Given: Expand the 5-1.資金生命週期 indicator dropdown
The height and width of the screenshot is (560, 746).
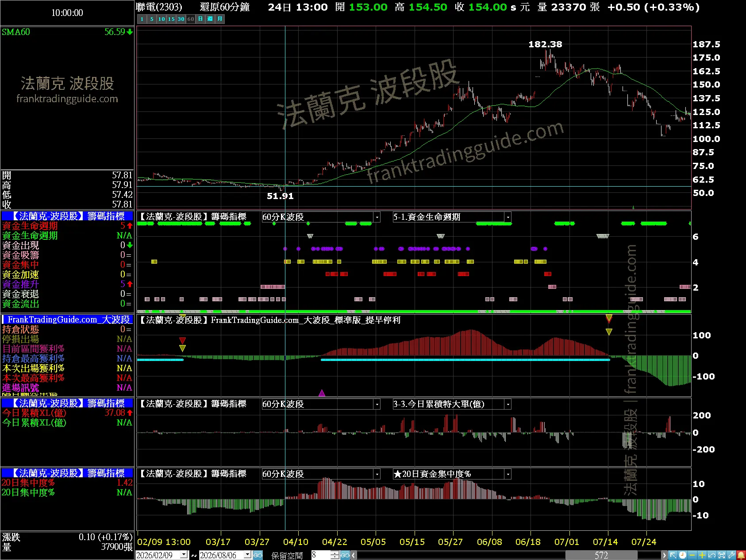Looking at the screenshot, I should [508, 217].
